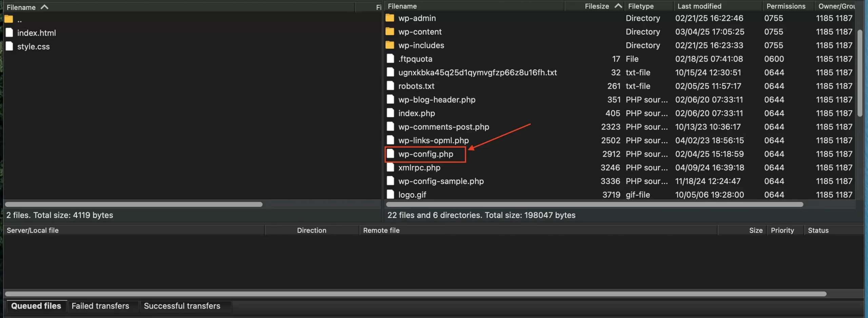Open the Queued files tab

click(x=36, y=306)
